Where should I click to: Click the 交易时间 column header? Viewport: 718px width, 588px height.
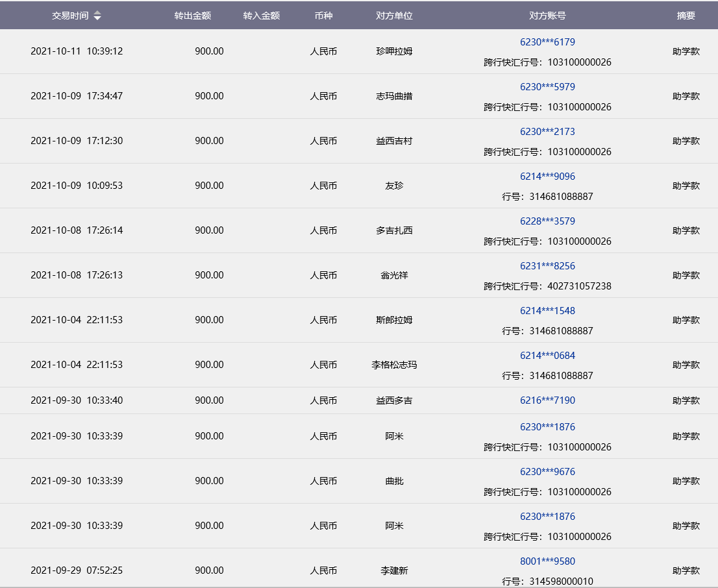click(x=70, y=16)
